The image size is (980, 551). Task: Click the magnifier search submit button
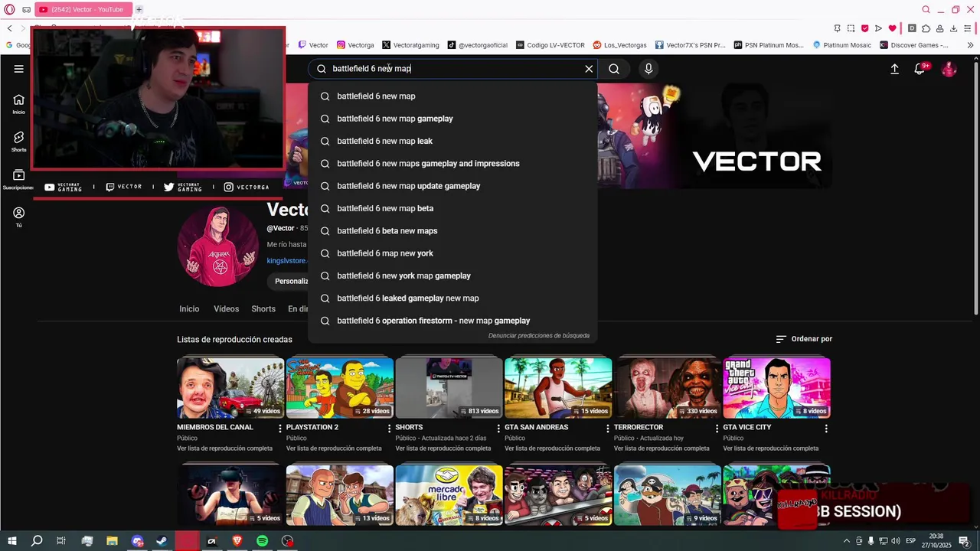coord(614,69)
